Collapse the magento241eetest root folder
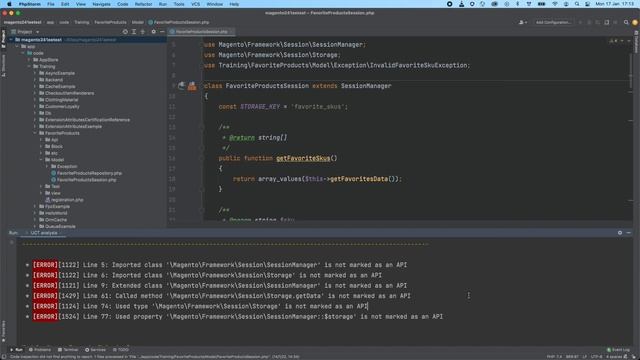This screenshot has width=640, height=360. [11, 40]
